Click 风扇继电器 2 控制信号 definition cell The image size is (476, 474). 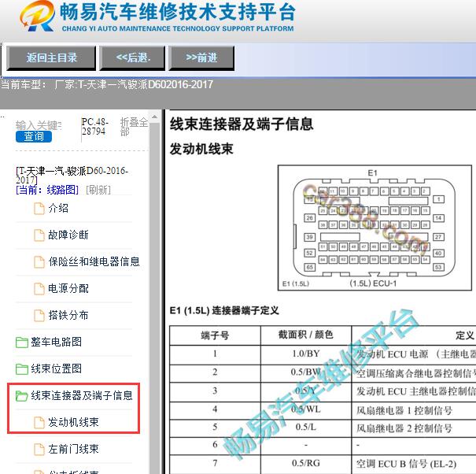[x=414, y=428]
